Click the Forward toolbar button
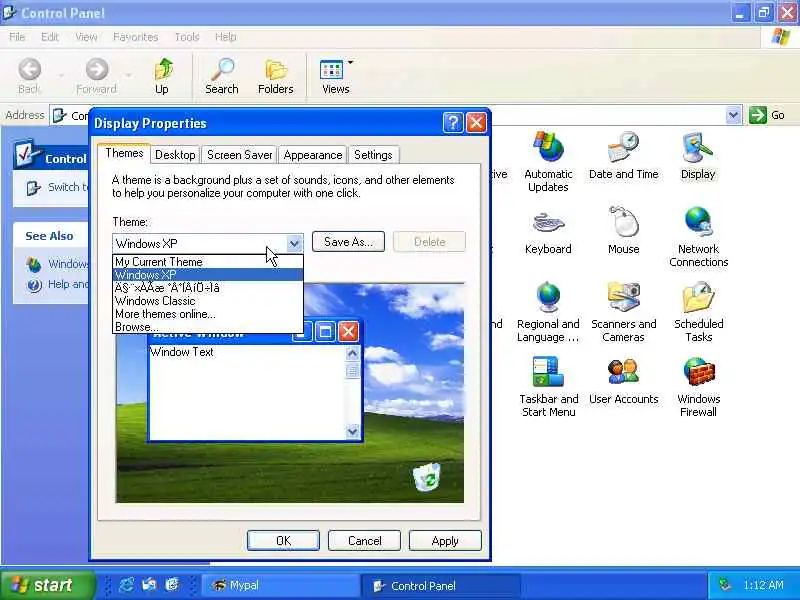This screenshot has height=600, width=800. [x=96, y=76]
